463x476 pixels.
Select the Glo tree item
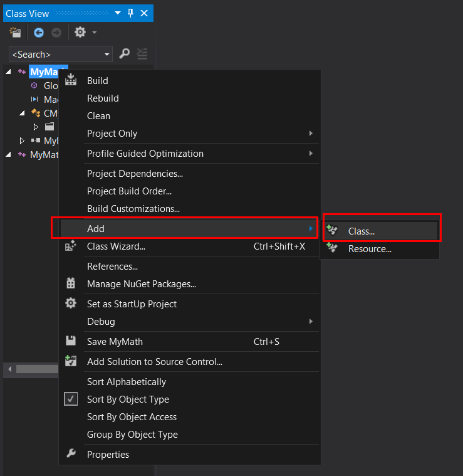click(51, 86)
